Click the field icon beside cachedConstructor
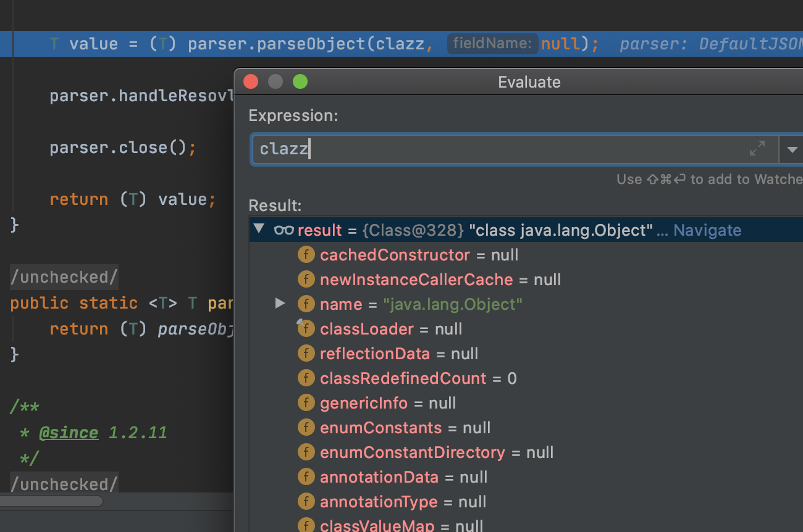This screenshot has width=803, height=532. (306, 255)
